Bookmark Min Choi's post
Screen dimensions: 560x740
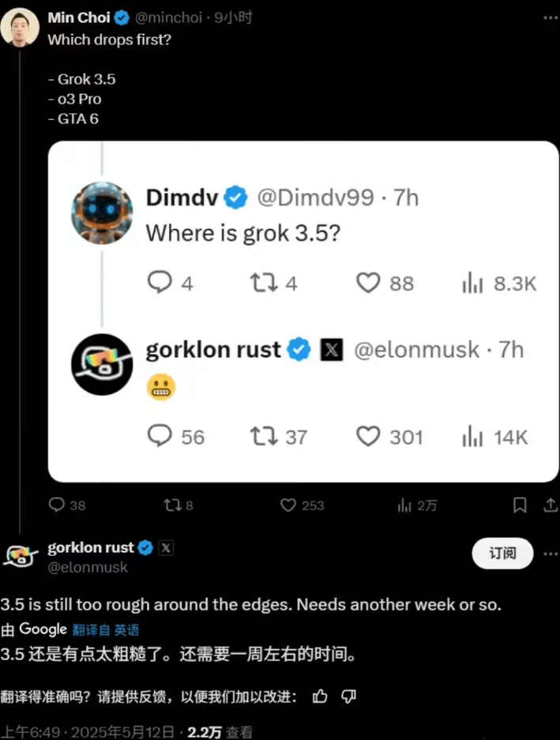tap(520, 505)
